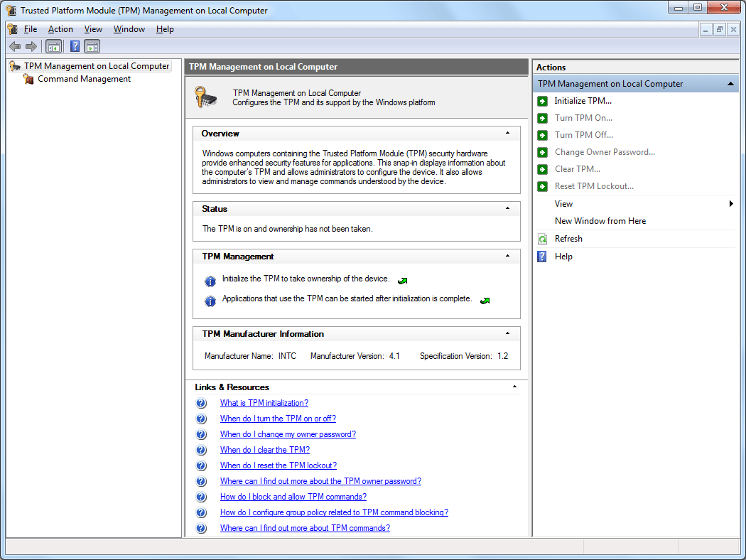Collapse the TPM Management section
This screenshot has width=746, height=560.
click(x=508, y=256)
